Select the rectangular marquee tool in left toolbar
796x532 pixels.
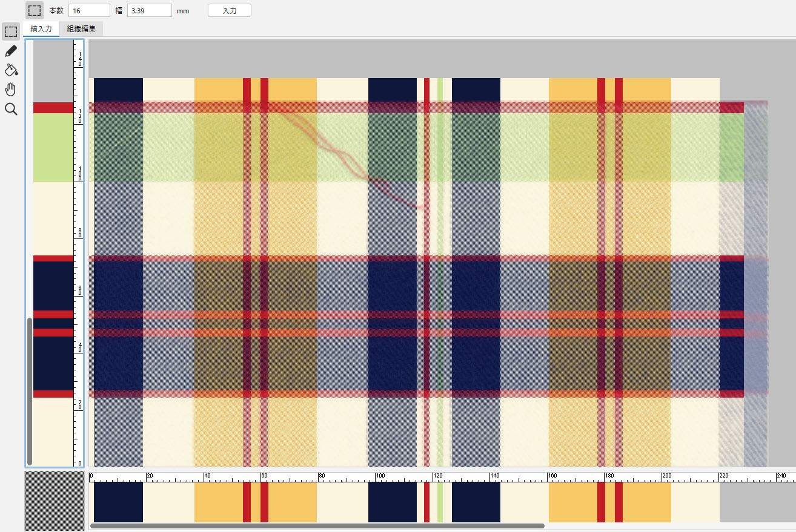click(x=10, y=31)
